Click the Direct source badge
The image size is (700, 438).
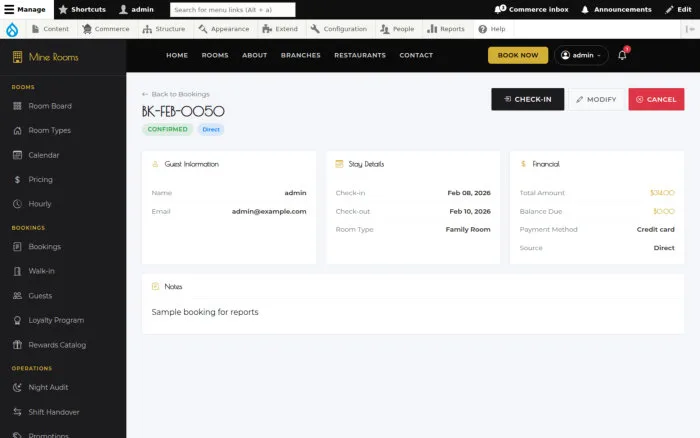[211, 129]
